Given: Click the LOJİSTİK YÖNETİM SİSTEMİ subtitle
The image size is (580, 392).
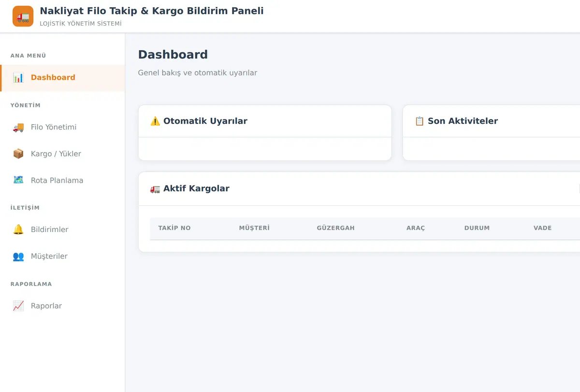Looking at the screenshot, I should click(x=81, y=24).
